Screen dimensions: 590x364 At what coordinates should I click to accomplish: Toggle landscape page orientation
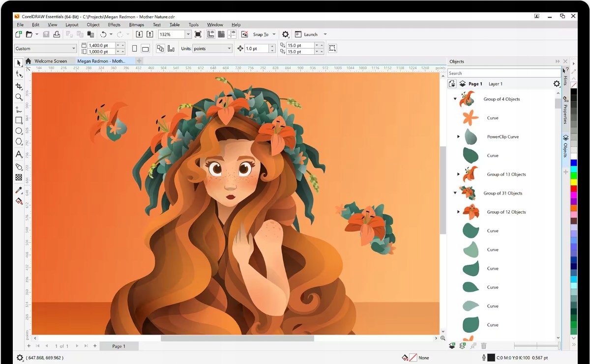coord(145,49)
